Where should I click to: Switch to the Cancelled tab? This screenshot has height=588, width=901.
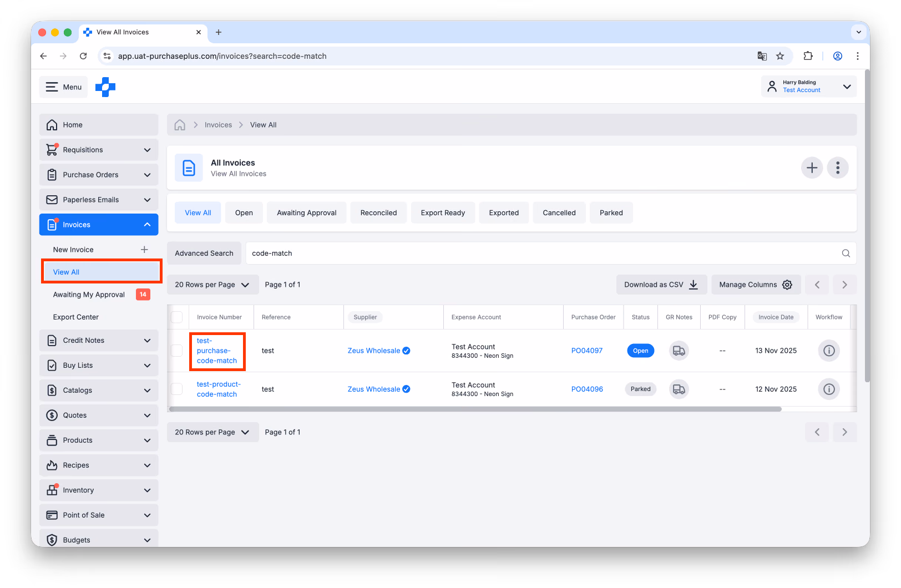559,213
